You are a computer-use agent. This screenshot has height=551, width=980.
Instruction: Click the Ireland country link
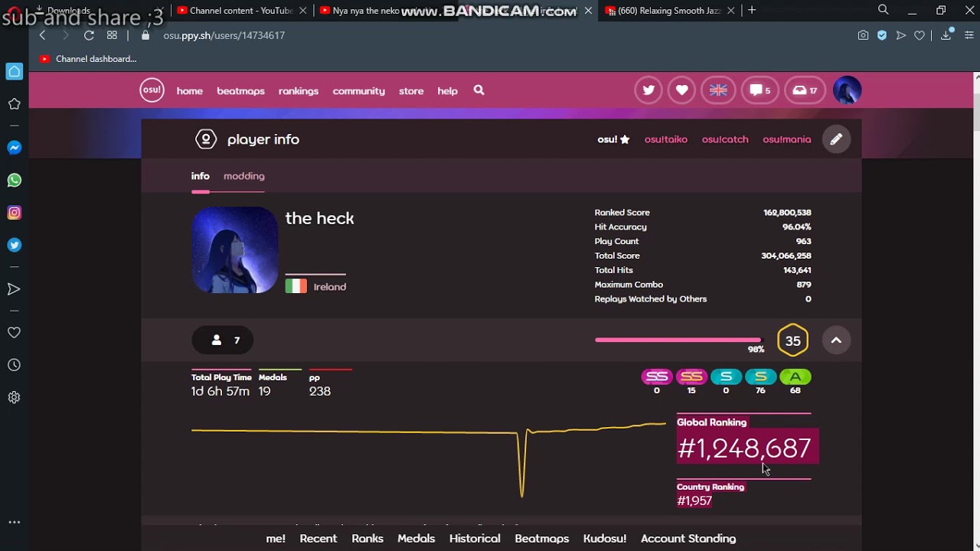point(330,287)
